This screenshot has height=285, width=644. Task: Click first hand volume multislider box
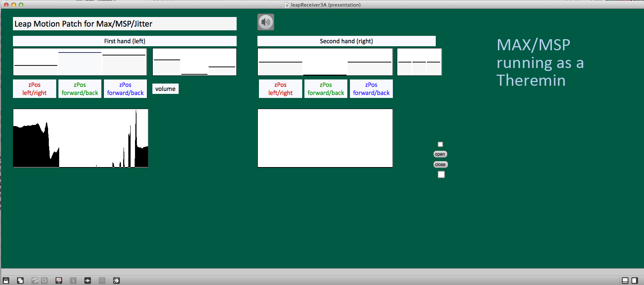pos(195,62)
